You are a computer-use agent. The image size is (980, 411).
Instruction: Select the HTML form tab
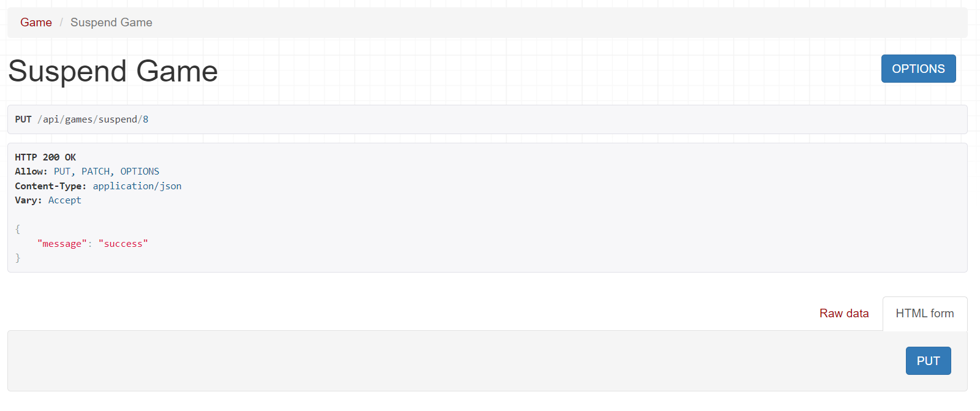924,314
